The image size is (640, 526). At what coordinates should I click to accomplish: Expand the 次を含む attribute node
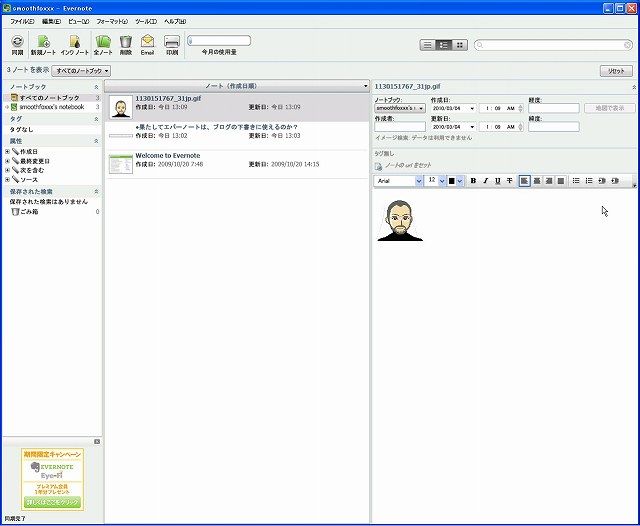[7, 170]
